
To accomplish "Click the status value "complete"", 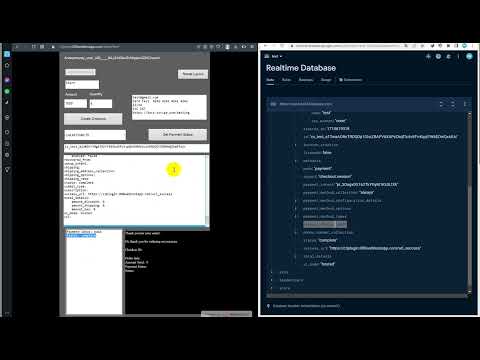I will [x=328, y=240].
